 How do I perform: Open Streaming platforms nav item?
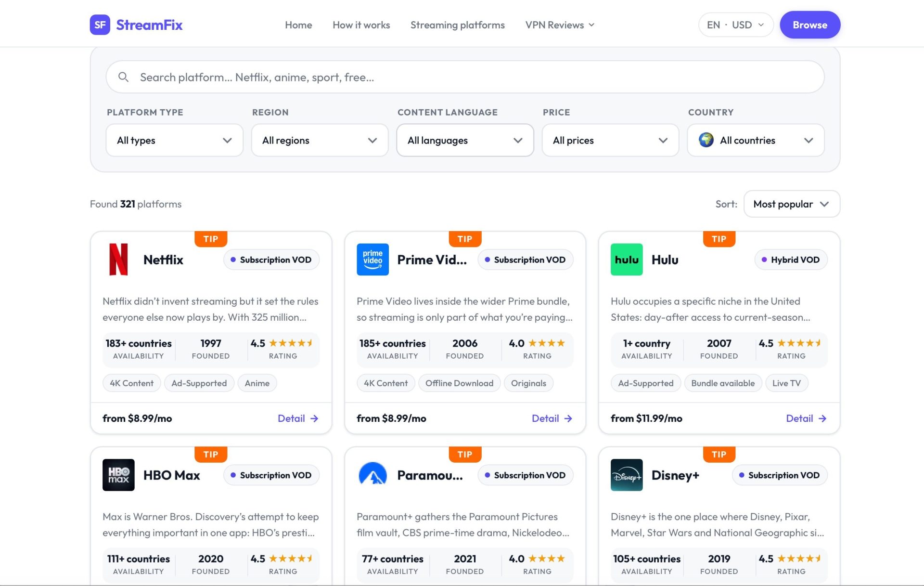(x=457, y=25)
